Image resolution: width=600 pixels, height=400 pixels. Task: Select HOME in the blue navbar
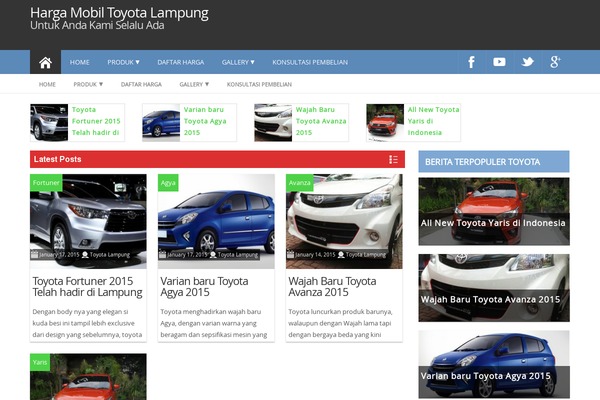[80, 62]
